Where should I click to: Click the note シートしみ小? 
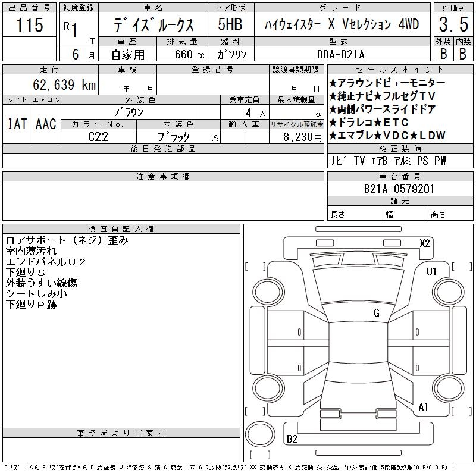click(36, 293)
